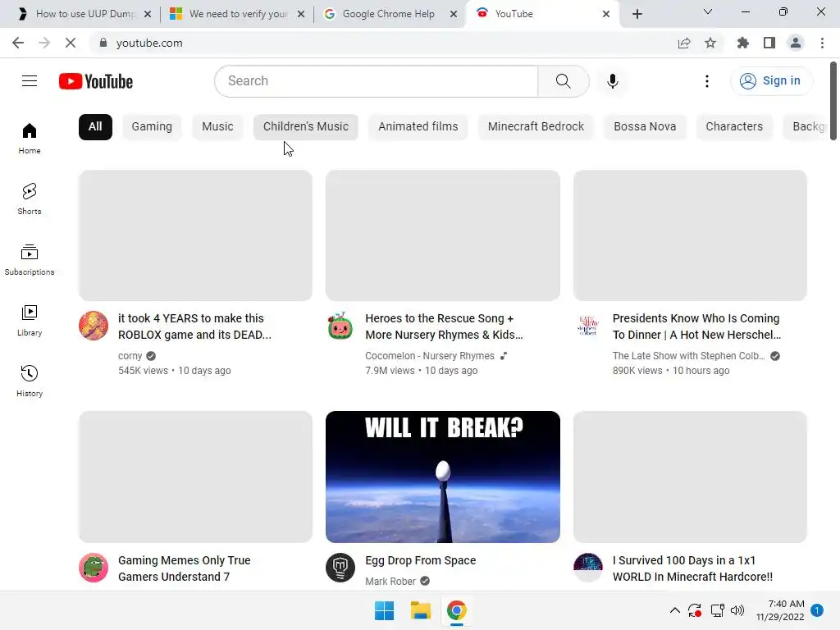Screen dimensions: 840x630
Task: Open video 'it took 4 YEARS to make this'
Action: click(x=194, y=326)
